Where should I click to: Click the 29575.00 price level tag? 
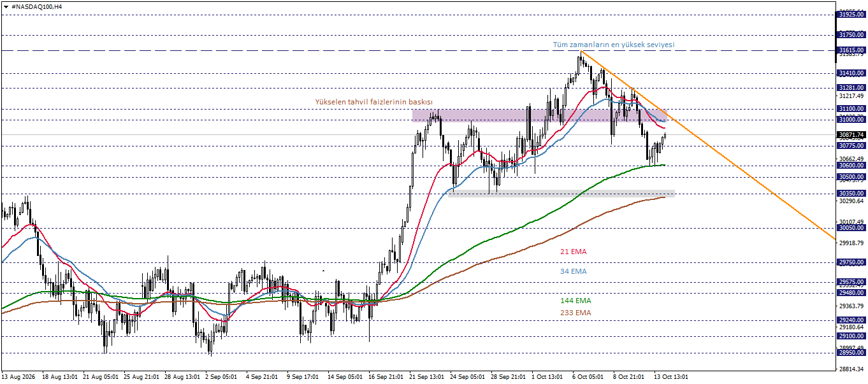pyautogui.click(x=851, y=281)
